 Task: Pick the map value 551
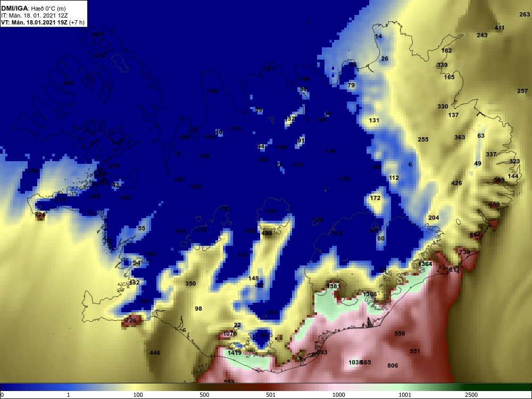pyautogui.click(x=415, y=352)
